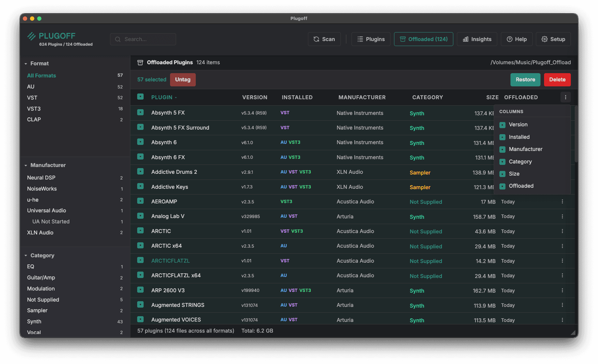Toggle the select-all checkbox in table header
Viewport: 598px width, 364px height.
(140, 97)
